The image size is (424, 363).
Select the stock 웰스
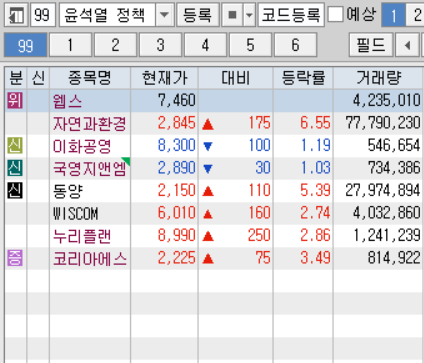click(67, 101)
